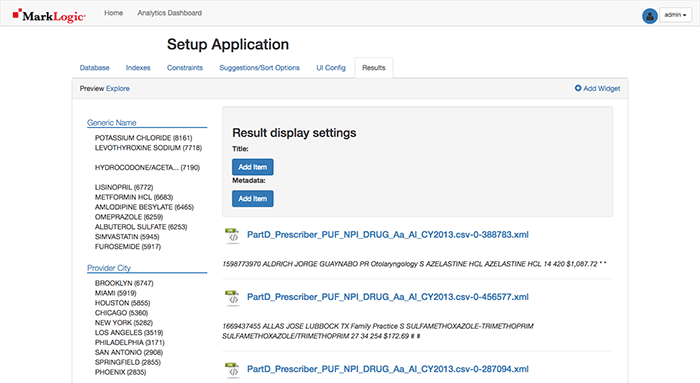Switch to the Database tab
The image size is (700, 383).
(x=95, y=68)
